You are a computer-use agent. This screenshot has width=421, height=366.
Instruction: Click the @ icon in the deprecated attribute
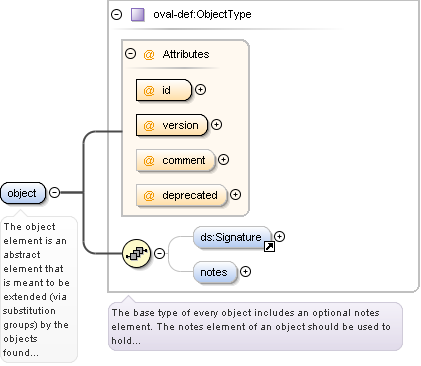(x=149, y=196)
